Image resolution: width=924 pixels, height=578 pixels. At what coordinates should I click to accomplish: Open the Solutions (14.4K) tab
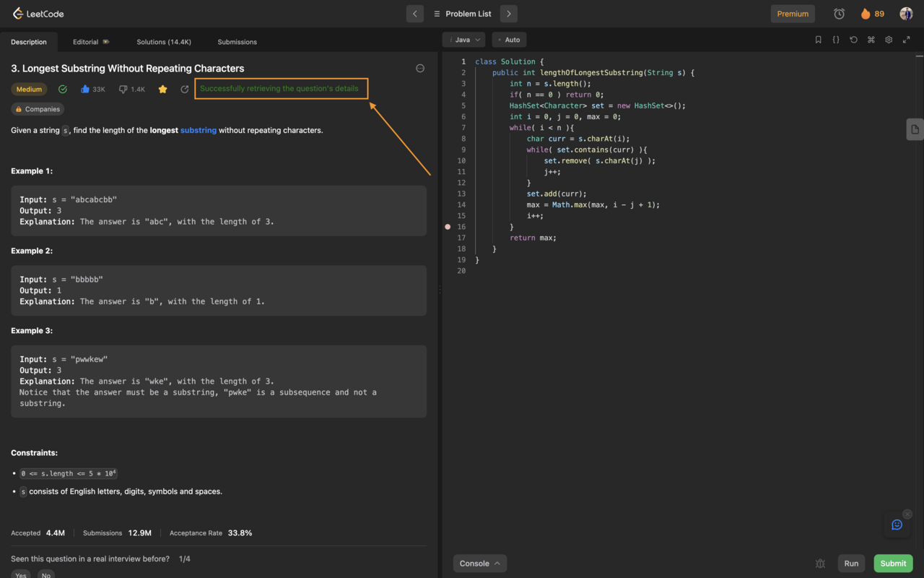coord(164,42)
